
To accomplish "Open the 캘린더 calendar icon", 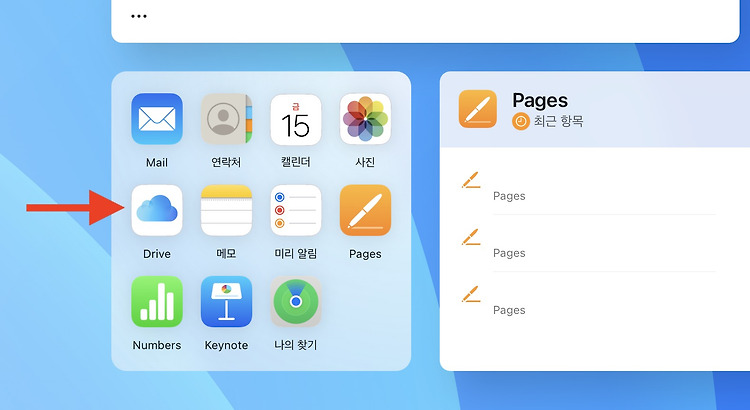I will pyautogui.click(x=296, y=120).
